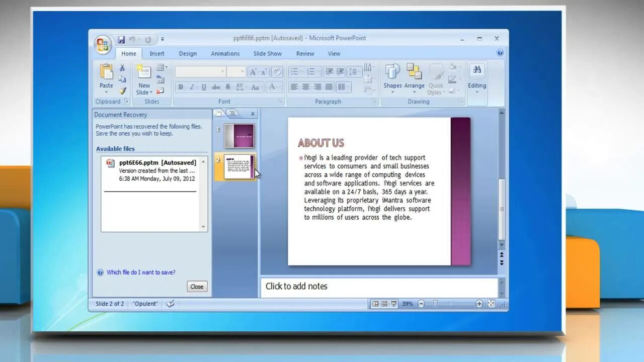Open the Clipboard group dialog launcher

coord(127,102)
